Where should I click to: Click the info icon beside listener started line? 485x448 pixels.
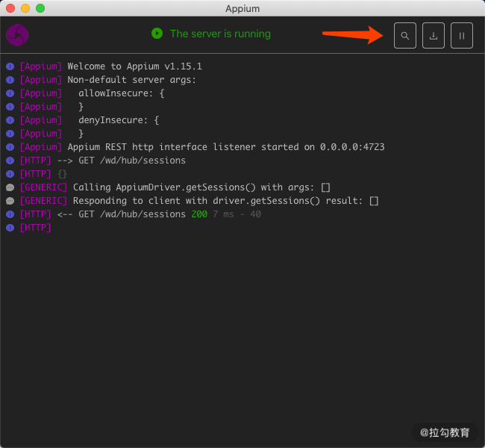[10, 147]
